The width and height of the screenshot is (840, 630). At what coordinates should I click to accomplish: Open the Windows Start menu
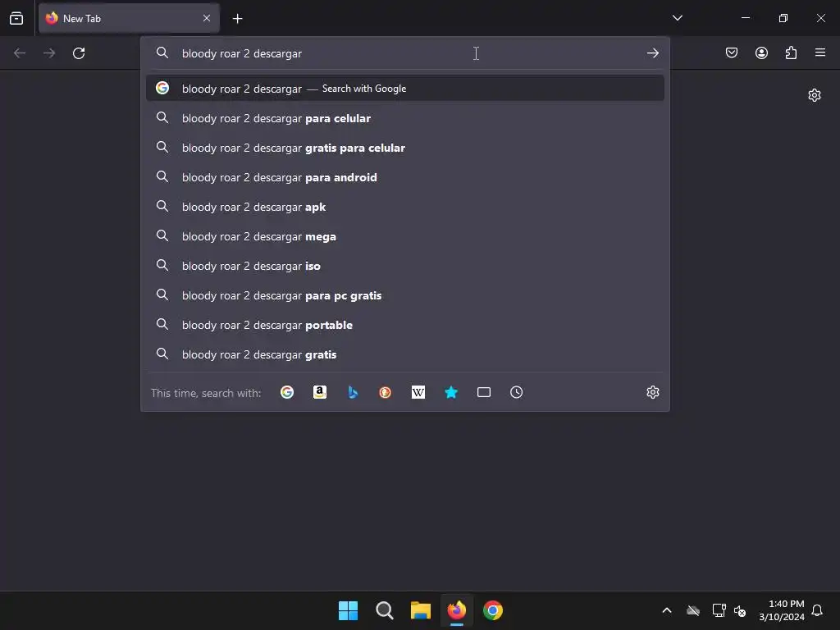coord(348,610)
